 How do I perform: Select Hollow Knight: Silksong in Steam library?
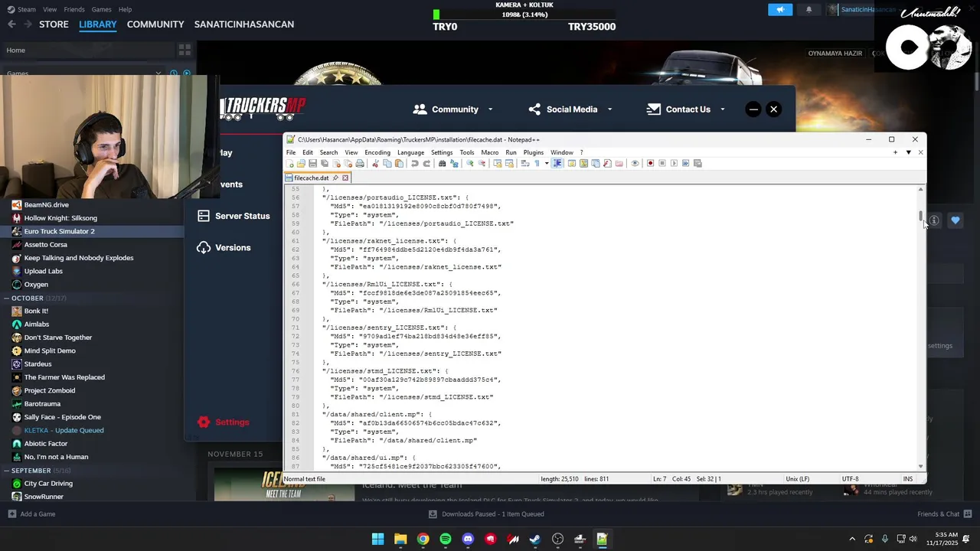coord(60,218)
